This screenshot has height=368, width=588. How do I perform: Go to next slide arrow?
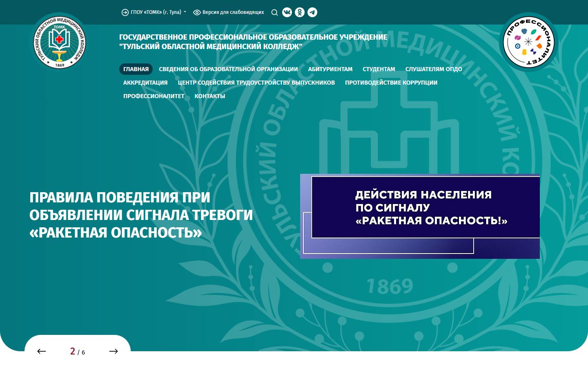114,351
